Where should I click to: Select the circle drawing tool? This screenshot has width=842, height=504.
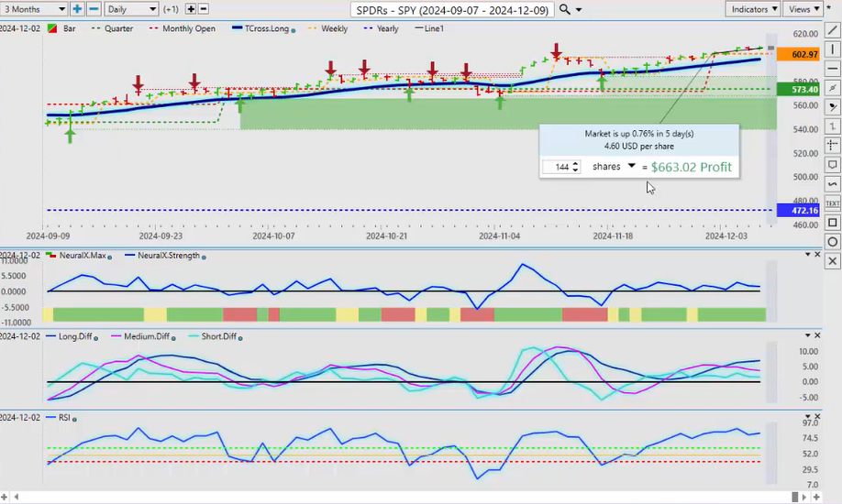[832, 242]
